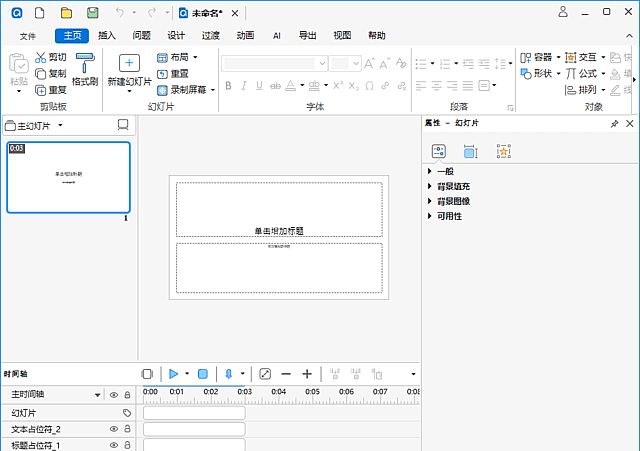
Task: Cut selection with the scissors 剪切 icon
Action: (51, 57)
